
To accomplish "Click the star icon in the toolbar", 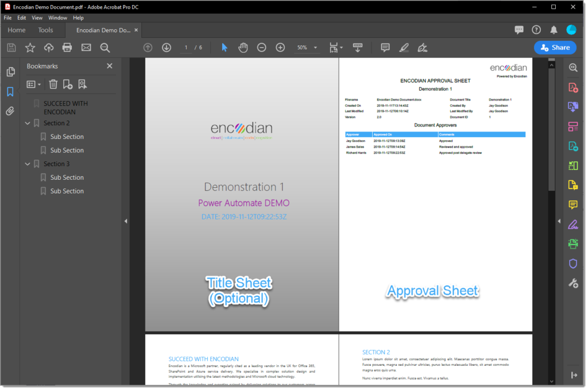I will (x=30, y=48).
